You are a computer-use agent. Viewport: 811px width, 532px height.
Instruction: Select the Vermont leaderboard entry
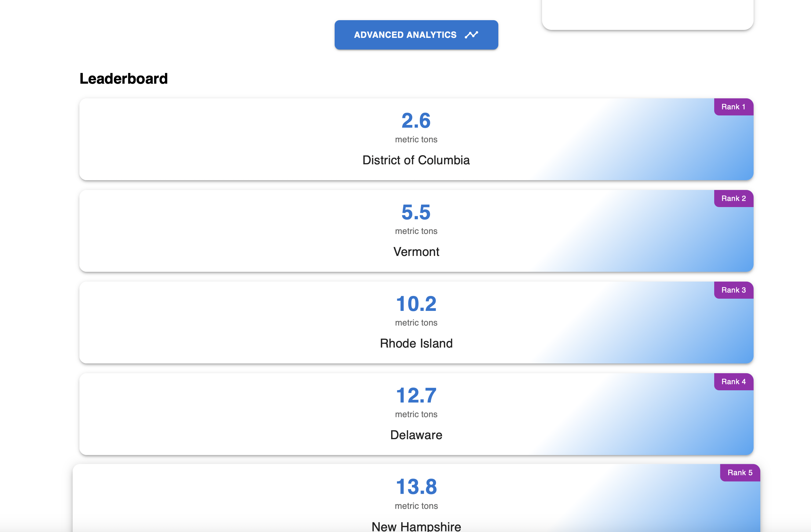(416, 252)
